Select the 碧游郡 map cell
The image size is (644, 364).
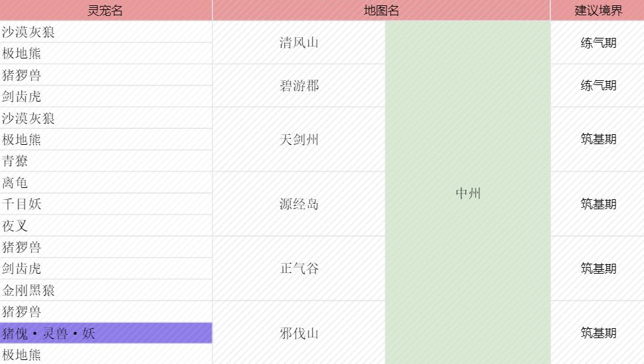pyautogui.click(x=299, y=86)
